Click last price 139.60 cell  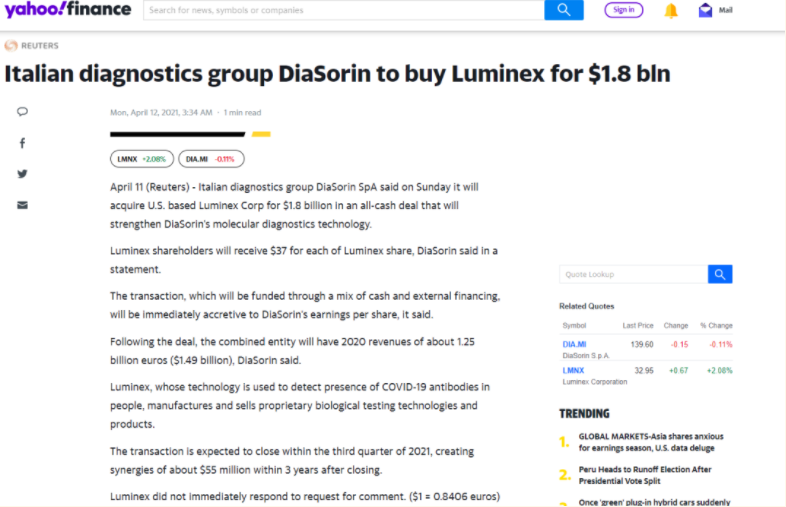tap(642, 345)
